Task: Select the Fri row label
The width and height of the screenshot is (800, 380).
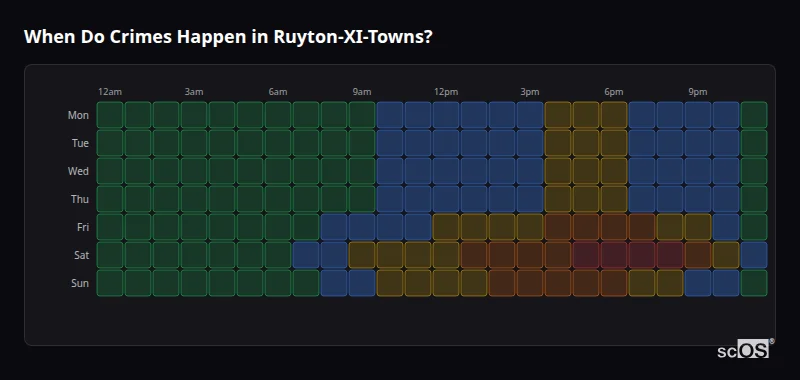Action: click(x=83, y=227)
